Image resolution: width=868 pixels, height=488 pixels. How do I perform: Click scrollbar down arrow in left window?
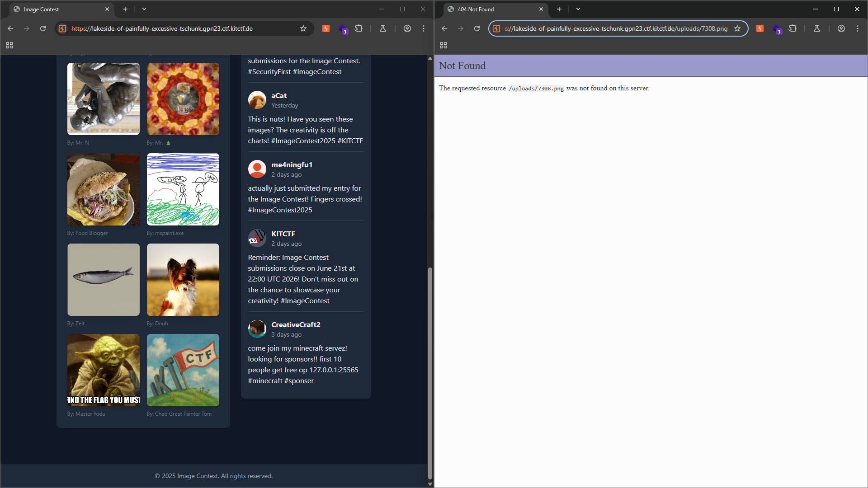click(430, 484)
